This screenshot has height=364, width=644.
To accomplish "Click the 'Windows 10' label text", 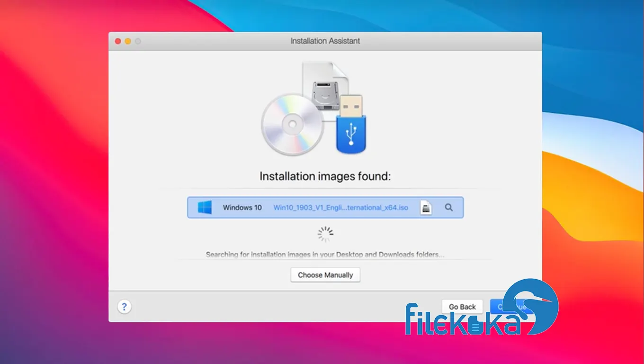I will pos(242,208).
